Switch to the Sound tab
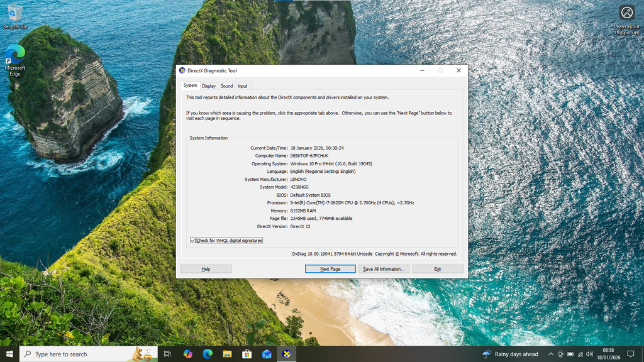644x362 pixels. (x=226, y=86)
